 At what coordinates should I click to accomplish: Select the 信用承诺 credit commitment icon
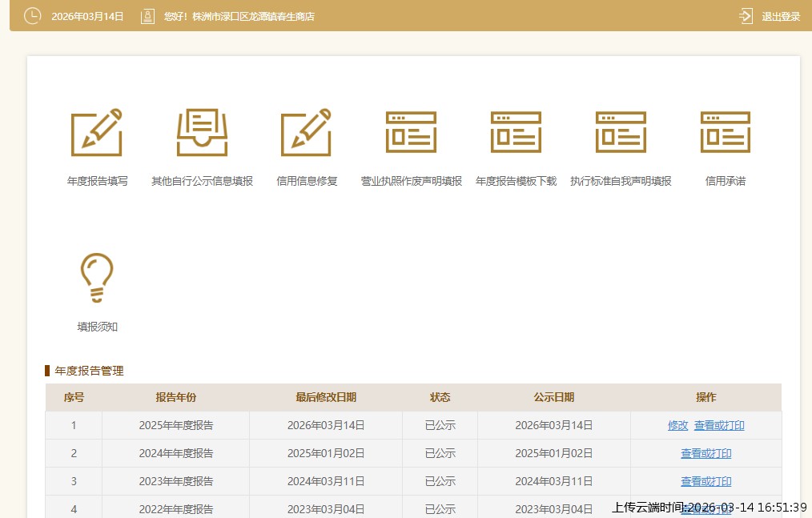pyautogui.click(x=725, y=132)
